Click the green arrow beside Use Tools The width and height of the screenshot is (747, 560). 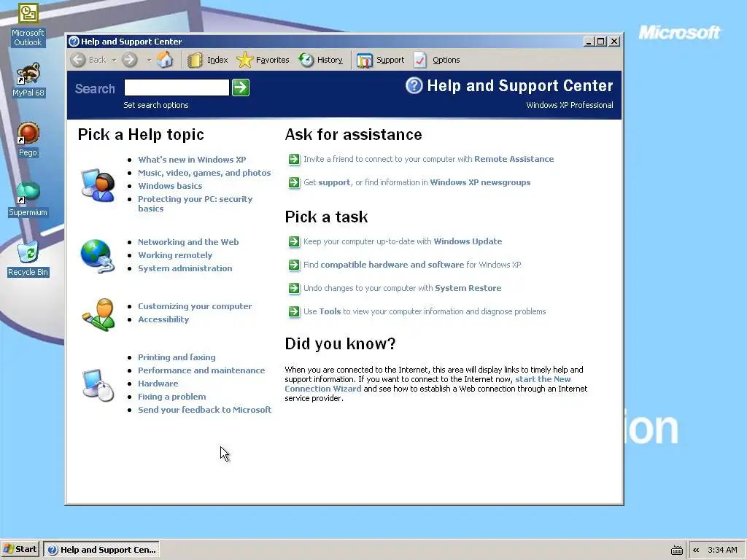(x=295, y=311)
